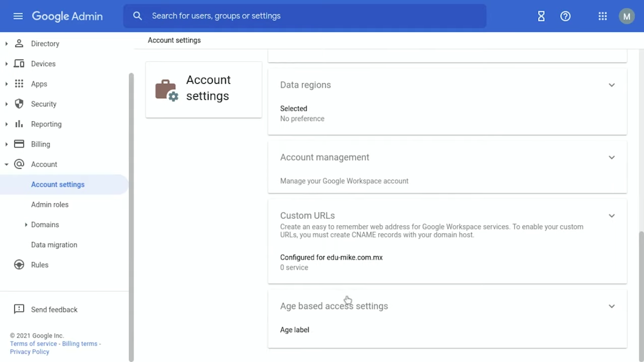Open Data migration in sidebar
The width and height of the screenshot is (644, 362).
pyautogui.click(x=54, y=245)
